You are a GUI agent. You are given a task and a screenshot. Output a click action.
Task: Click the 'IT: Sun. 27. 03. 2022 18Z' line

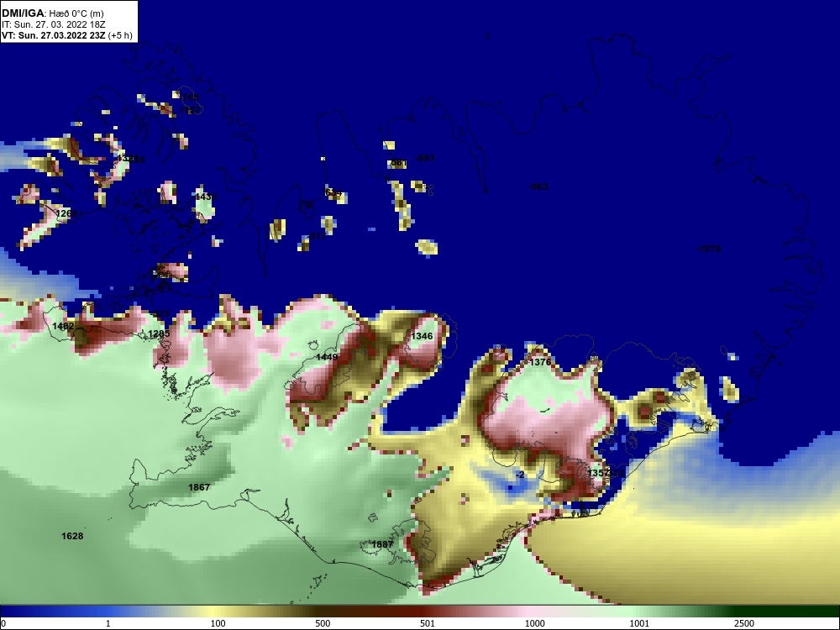[53, 24]
